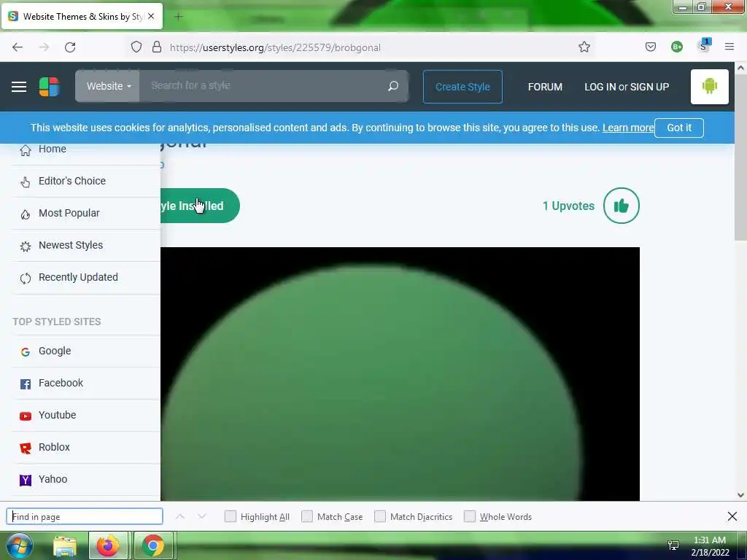Close the find bar
This screenshot has width=747, height=560.
click(x=732, y=516)
